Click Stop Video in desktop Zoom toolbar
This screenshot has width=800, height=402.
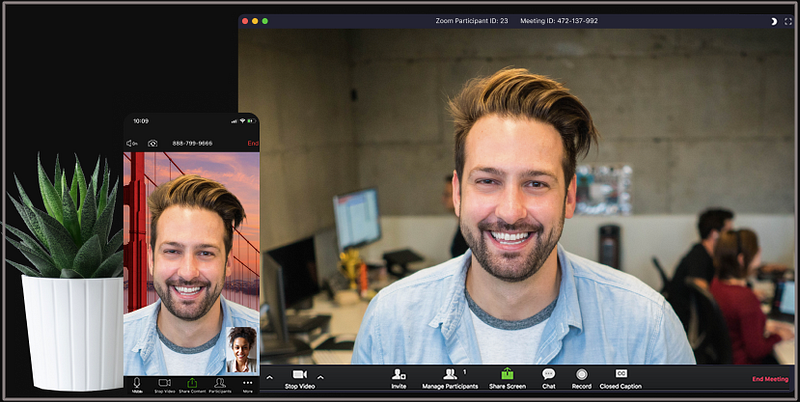pyautogui.click(x=299, y=379)
